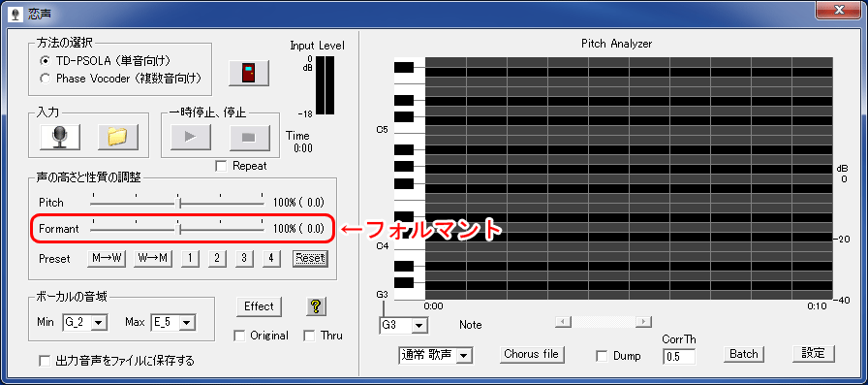Toggle the Thru checkbox
The width and height of the screenshot is (868, 385).
click(x=309, y=336)
